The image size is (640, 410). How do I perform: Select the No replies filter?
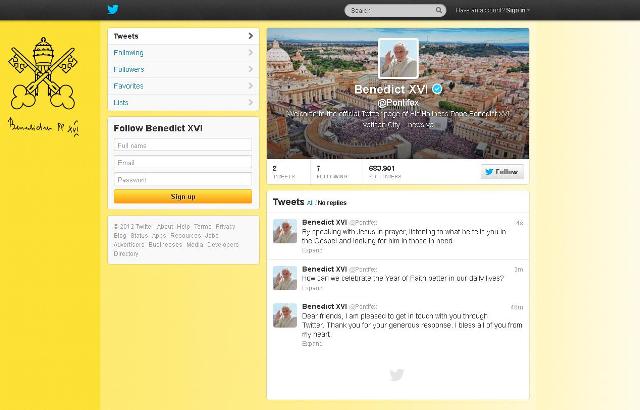332,203
